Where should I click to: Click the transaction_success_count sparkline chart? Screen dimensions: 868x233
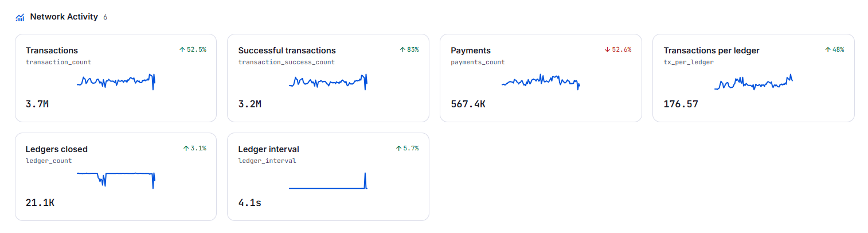click(x=328, y=82)
